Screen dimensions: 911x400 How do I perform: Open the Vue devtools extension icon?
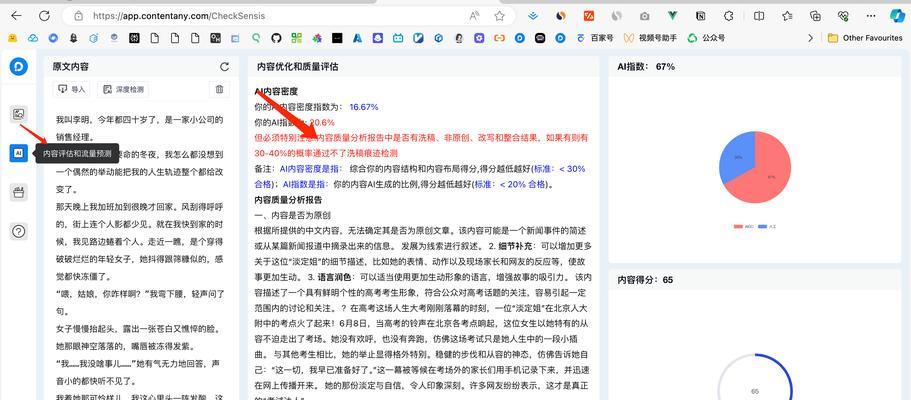(x=672, y=16)
